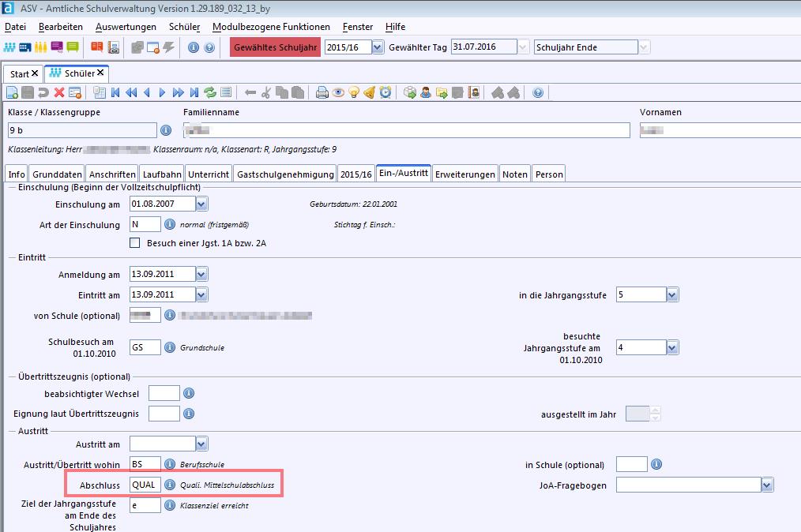Click the yellow people group toolbar icon

click(x=41, y=47)
